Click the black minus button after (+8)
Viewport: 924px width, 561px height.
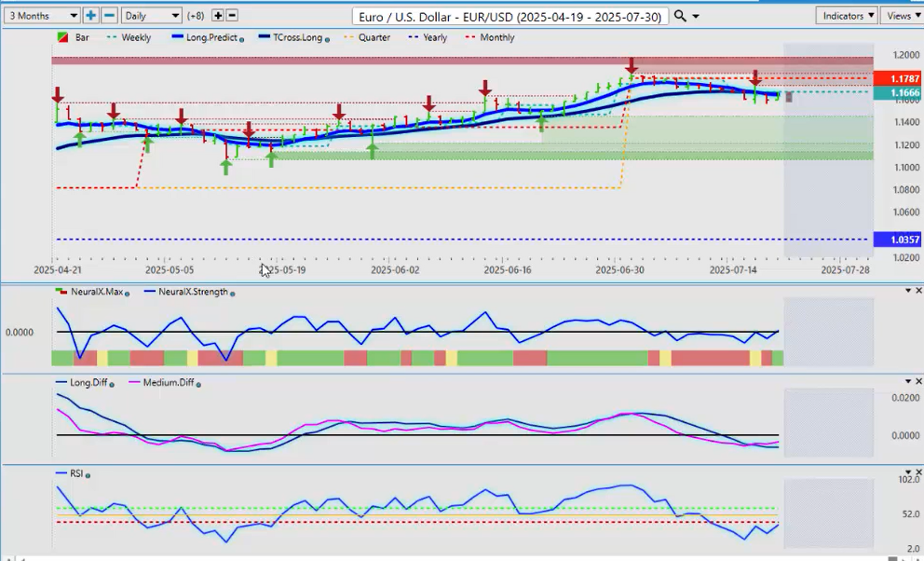pos(232,16)
